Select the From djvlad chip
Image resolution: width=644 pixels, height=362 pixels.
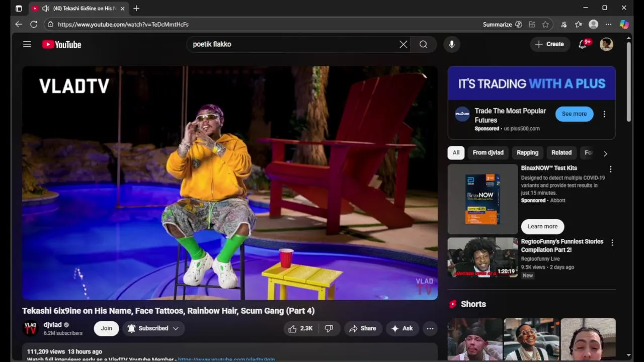(488, 152)
